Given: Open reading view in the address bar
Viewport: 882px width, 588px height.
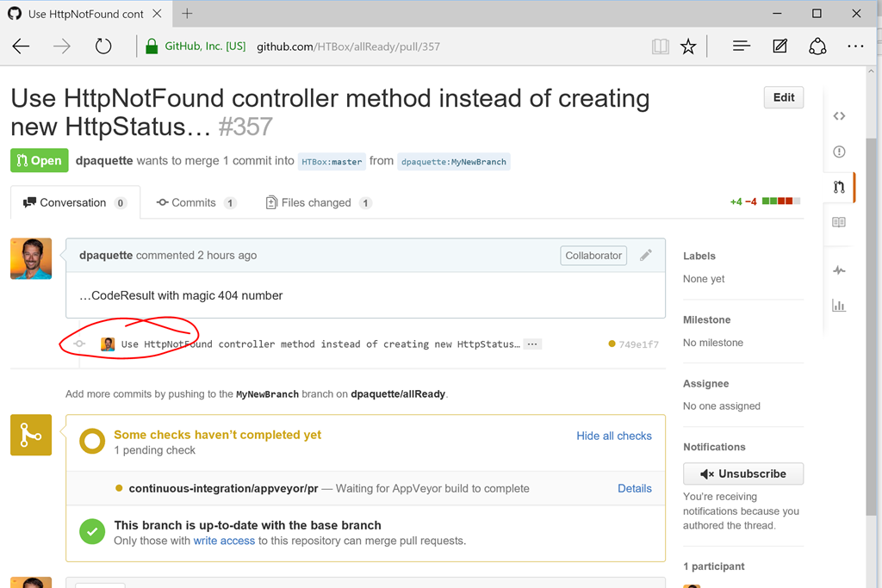Looking at the screenshot, I should (x=661, y=46).
